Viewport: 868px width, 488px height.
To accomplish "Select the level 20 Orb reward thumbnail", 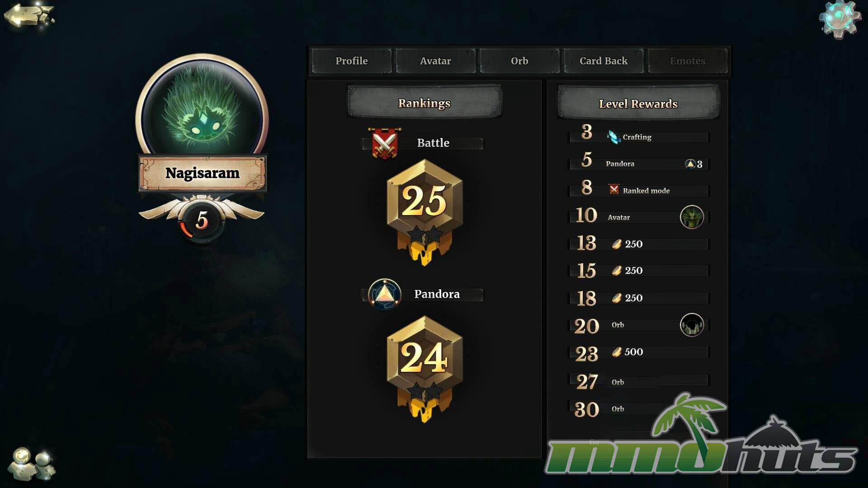I will (692, 325).
